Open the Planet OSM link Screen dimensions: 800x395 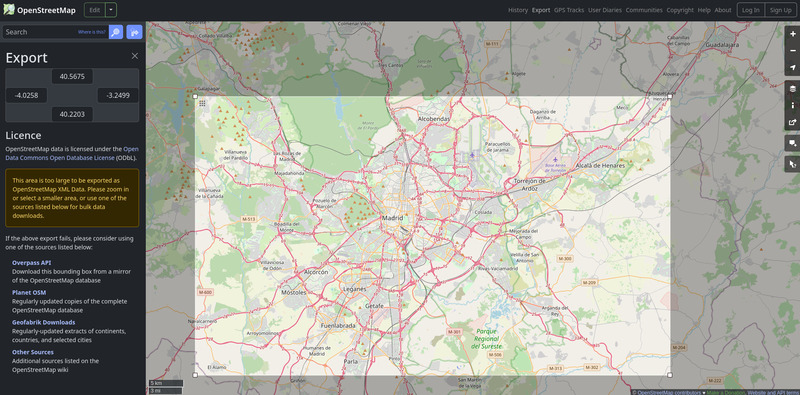pyautogui.click(x=29, y=292)
